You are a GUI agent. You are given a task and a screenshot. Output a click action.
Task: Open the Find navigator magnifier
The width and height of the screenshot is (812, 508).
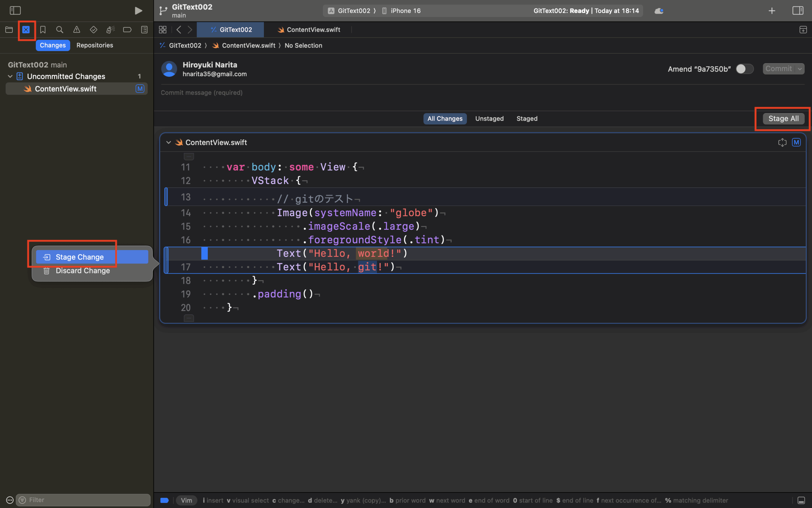point(60,30)
